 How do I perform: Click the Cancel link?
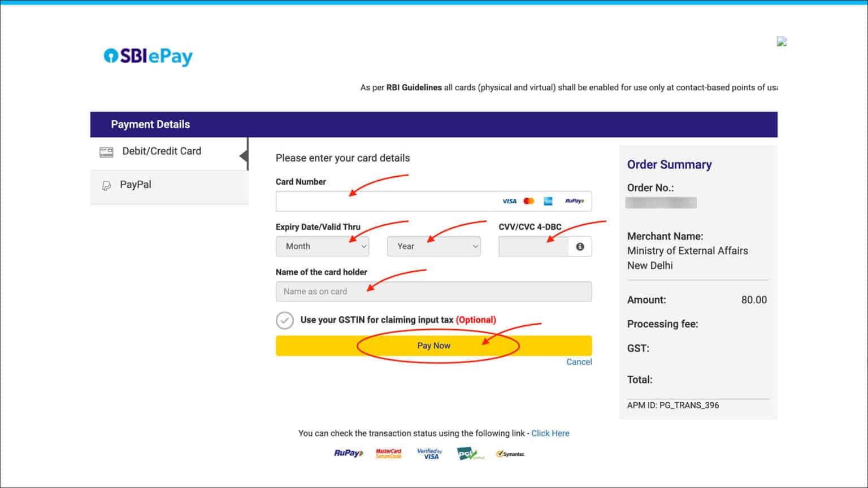click(579, 361)
